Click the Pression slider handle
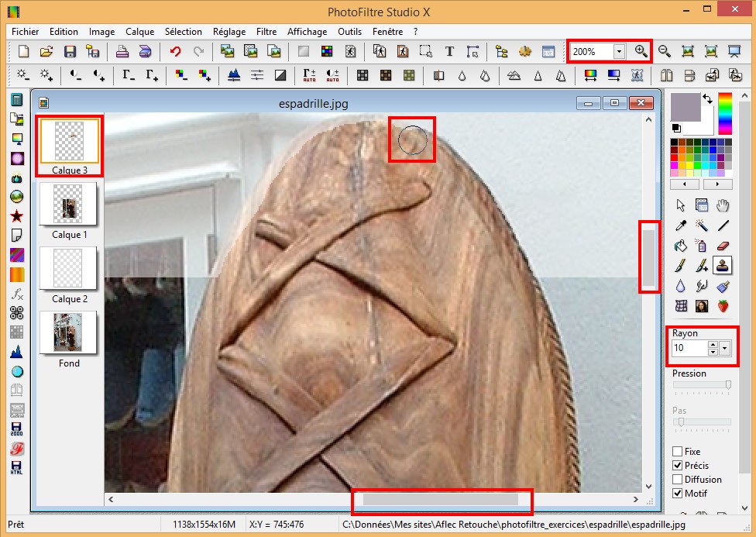756x537 pixels. click(x=729, y=384)
